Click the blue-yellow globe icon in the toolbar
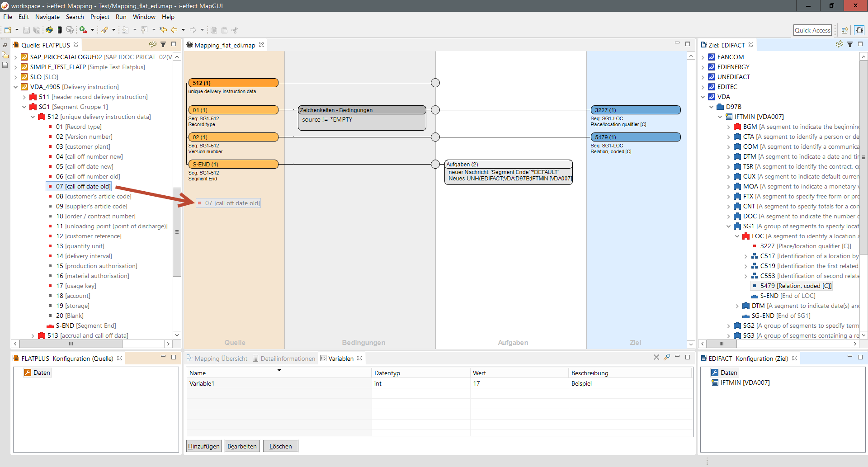 (x=49, y=30)
